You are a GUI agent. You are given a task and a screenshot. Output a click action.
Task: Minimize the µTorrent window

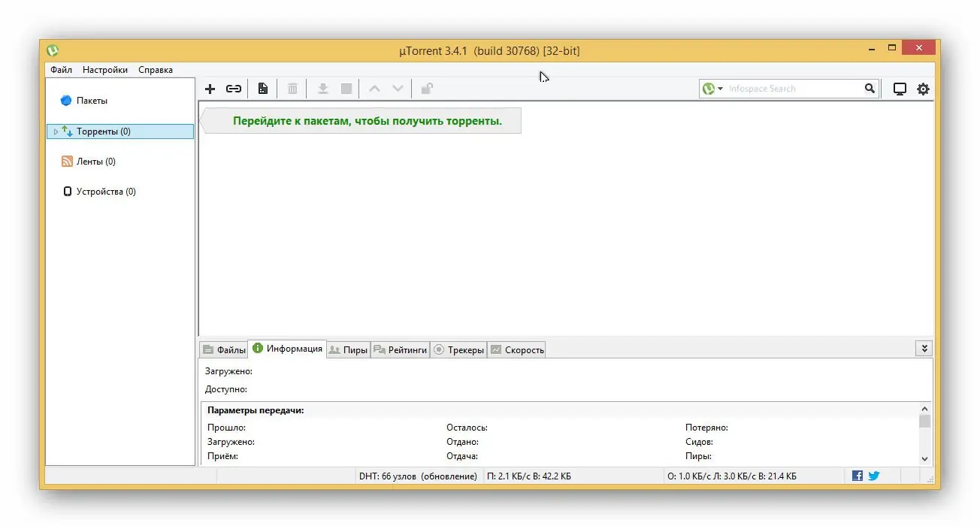tap(871, 49)
